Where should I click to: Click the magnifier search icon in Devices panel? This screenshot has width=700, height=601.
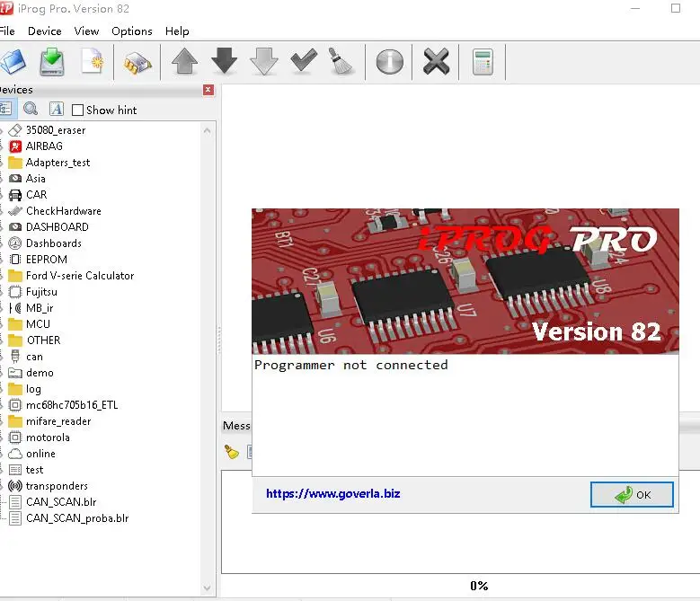pyautogui.click(x=31, y=109)
